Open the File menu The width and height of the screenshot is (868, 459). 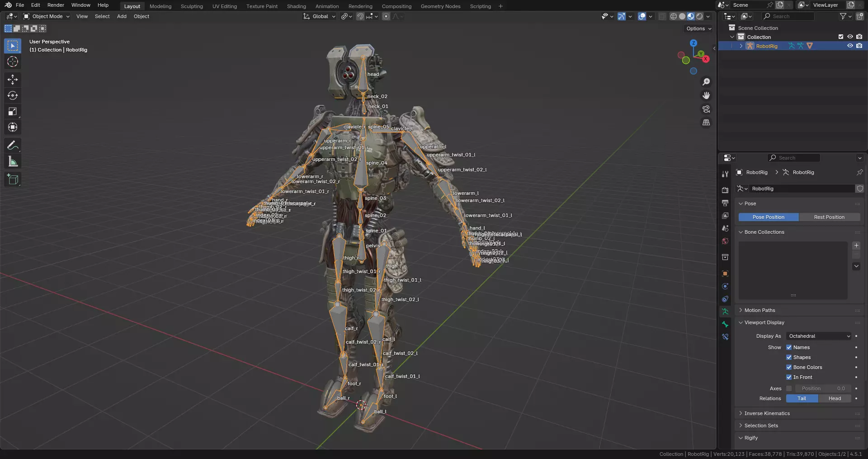[20, 5]
